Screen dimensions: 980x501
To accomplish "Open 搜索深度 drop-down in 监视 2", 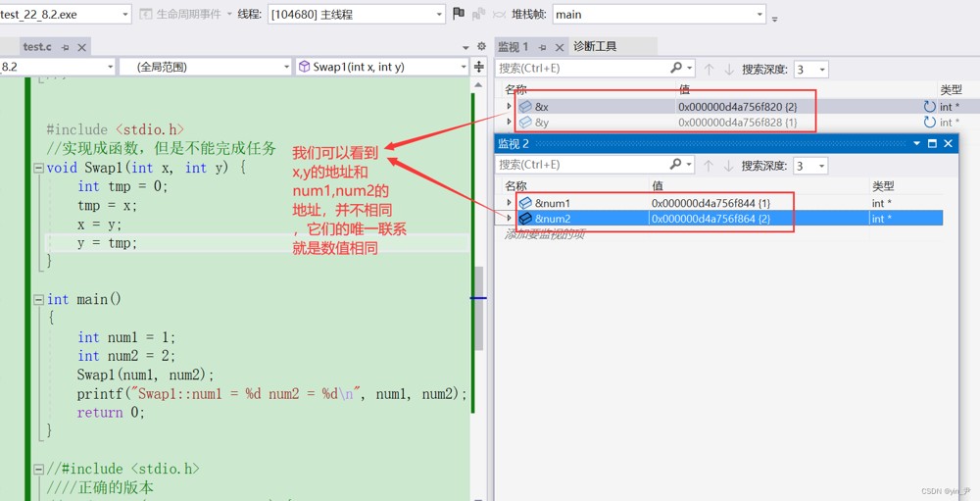I will [x=822, y=166].
